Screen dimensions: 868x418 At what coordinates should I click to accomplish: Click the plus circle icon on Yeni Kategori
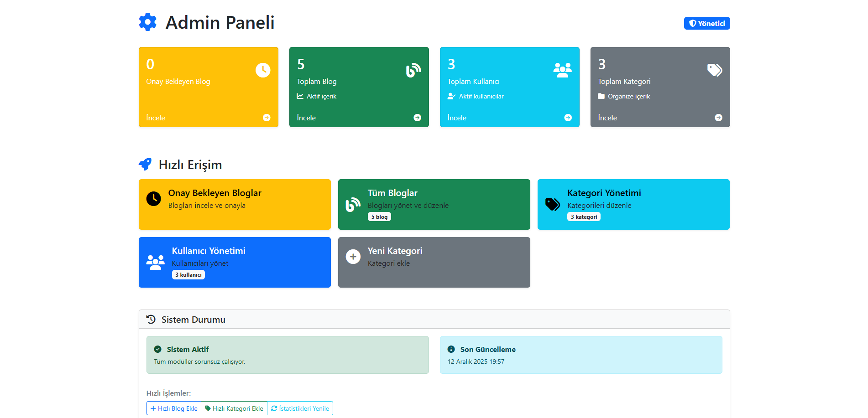(x=353, y=257)
